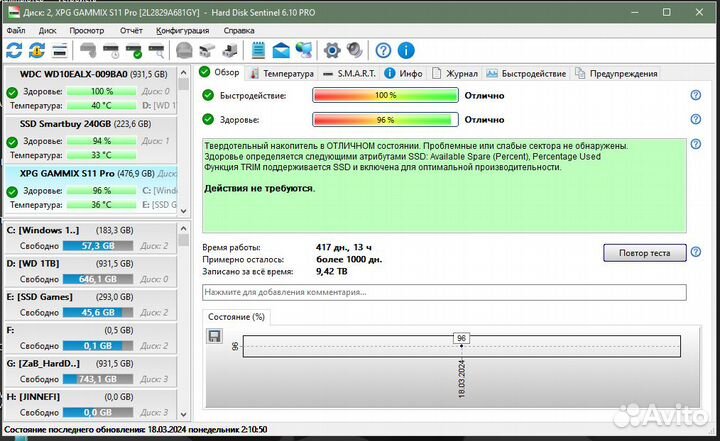Open the Диск menu
Image resolution: width=720 pixels, height=441 pixels.
[47, 31]
